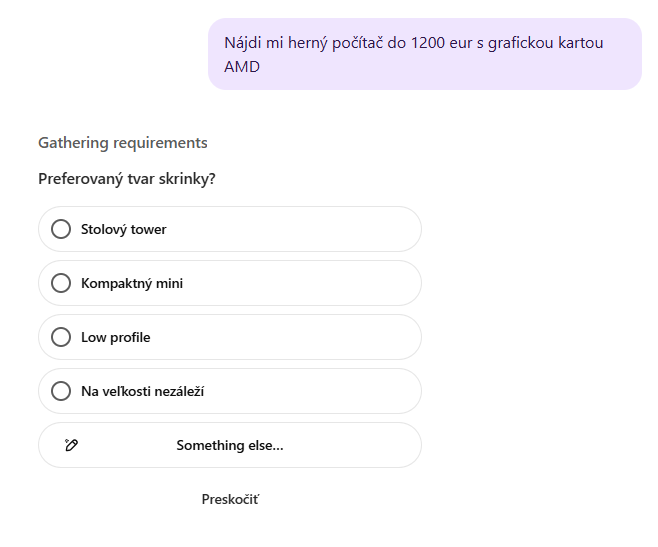Click the Gathering requirements status text
This screenshot has height=547, width=658.
tap(123, 143)
